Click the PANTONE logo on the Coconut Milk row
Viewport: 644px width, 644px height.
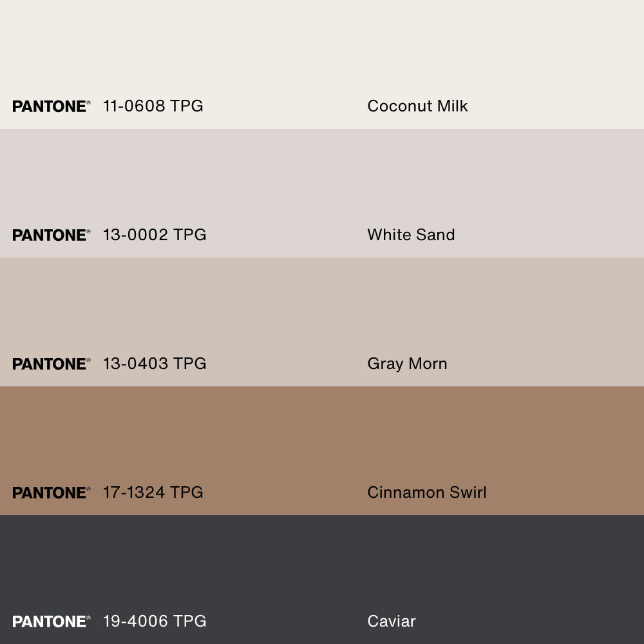[51, 106]
